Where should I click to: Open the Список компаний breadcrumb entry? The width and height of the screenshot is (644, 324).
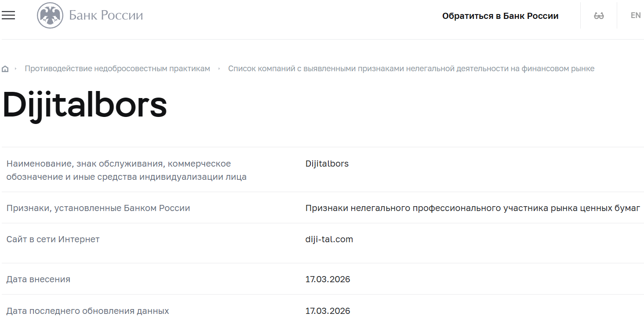(411, 69)
